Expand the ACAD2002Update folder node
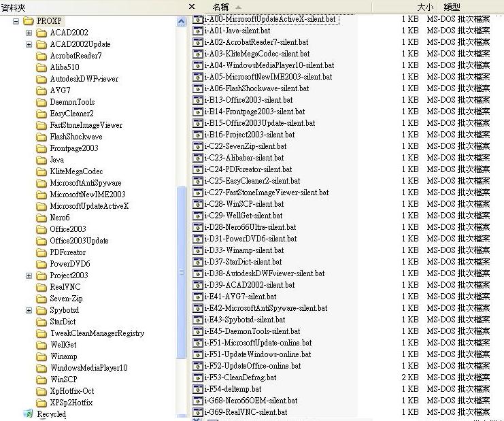Screen dimensions: 504x421 click(29, 44)
